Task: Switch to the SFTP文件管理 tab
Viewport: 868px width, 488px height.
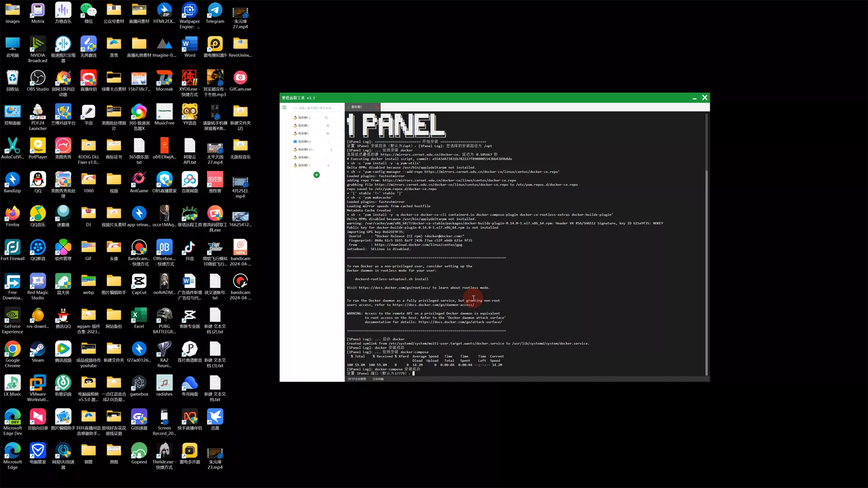Action: [358, 379]
